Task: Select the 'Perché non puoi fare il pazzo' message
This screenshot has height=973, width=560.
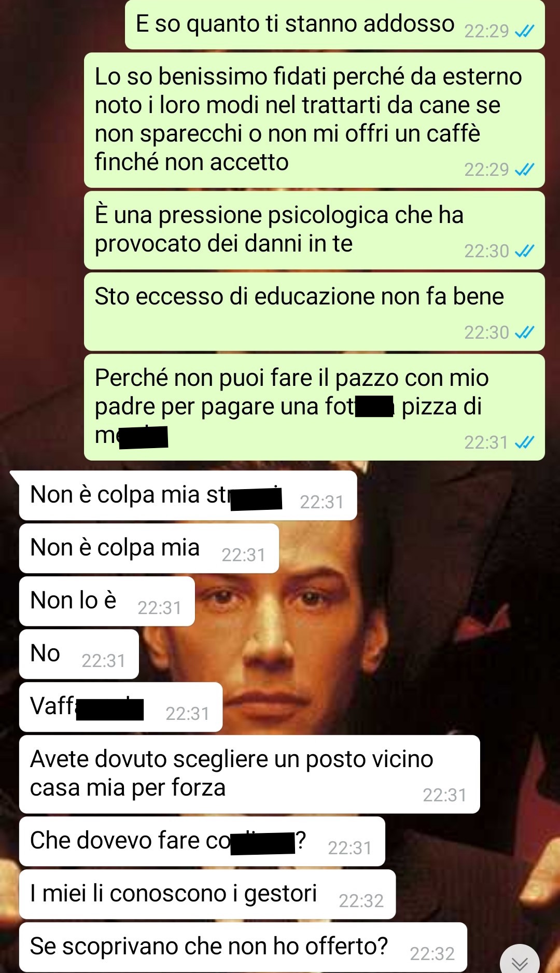Action: (x=314, y=407)
